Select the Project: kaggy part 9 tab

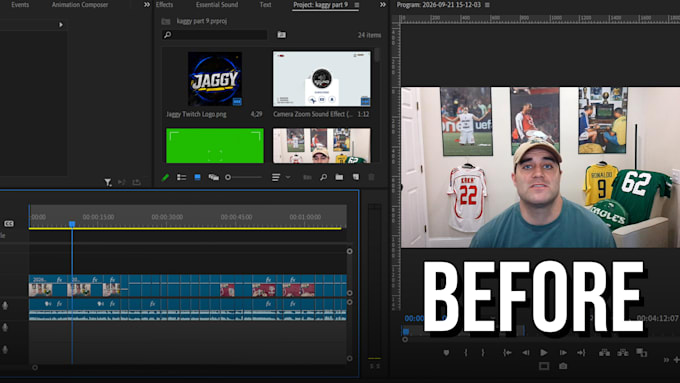[x=320, y=5]
